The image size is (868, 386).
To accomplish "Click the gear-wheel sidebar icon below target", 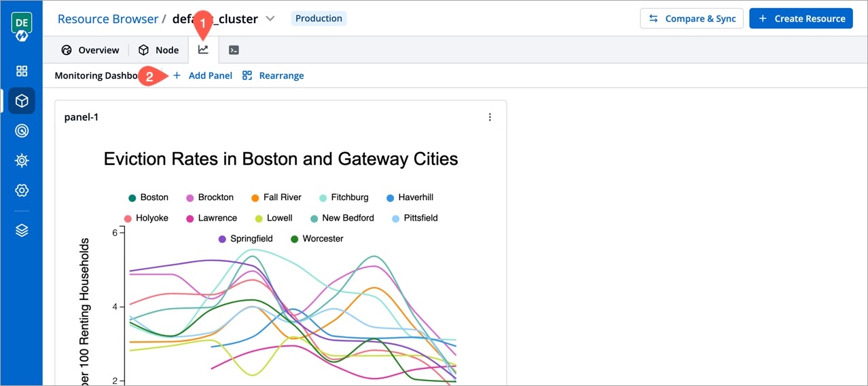I will (22, 161).
